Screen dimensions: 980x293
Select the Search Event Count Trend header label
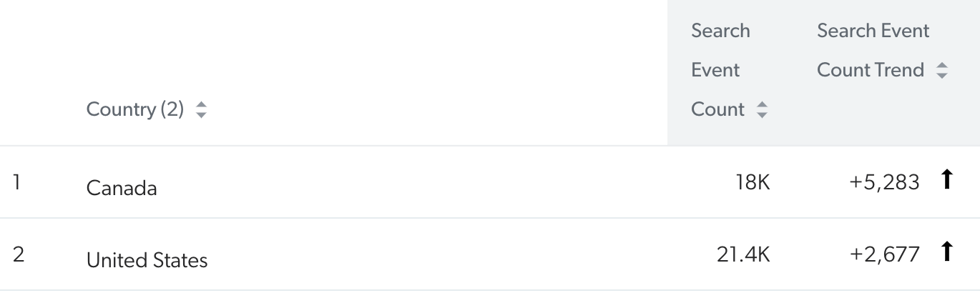coord(873,51)
